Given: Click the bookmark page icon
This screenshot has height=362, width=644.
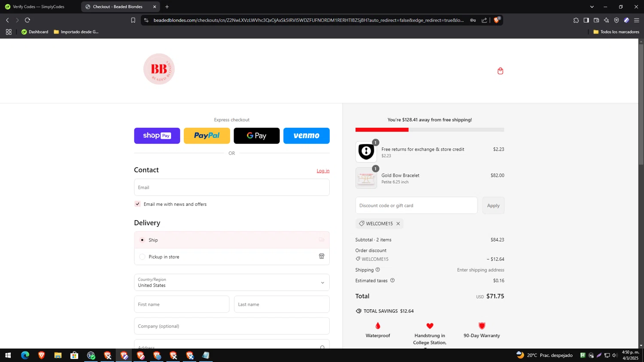Looking at the screenshot, I should (x=133, y=20).
